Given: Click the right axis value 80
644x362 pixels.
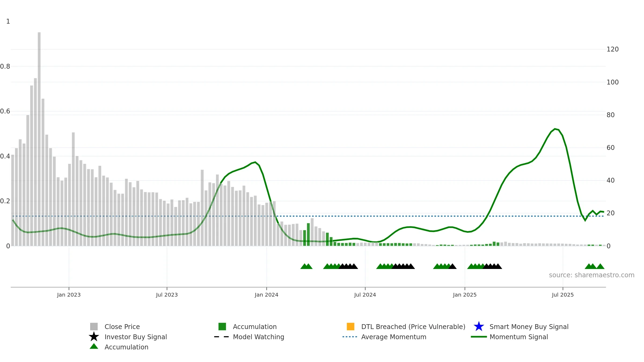Looking at the screenshot, I should click(610, 115).
